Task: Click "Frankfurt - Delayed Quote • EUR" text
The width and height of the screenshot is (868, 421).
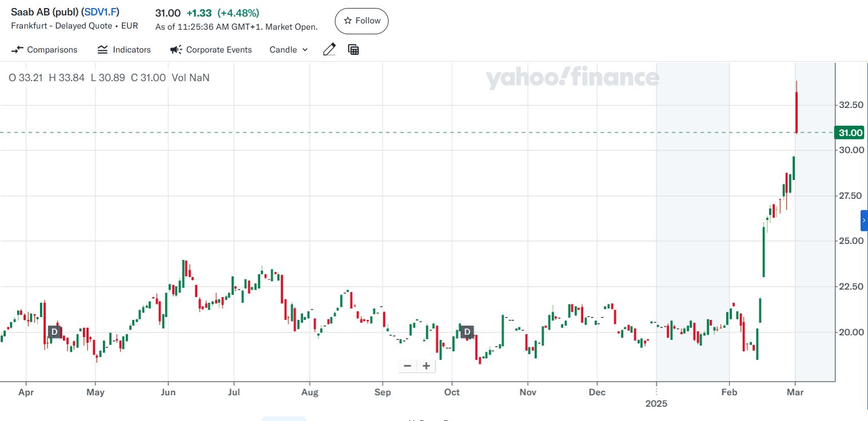Action: (75, 26)
